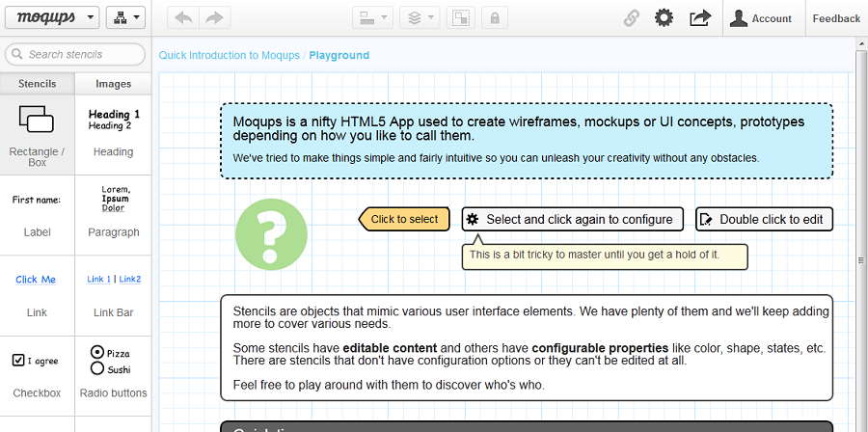Select the Heading stencil
Image resolution: width=868 pixels, height=432 pixels.
[113, 135]
